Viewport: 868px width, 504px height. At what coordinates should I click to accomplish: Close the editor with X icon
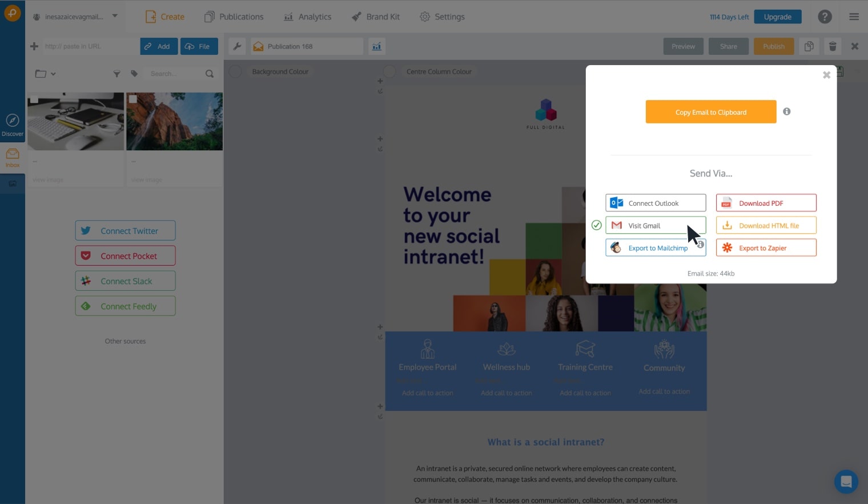(x=855, y=46)
